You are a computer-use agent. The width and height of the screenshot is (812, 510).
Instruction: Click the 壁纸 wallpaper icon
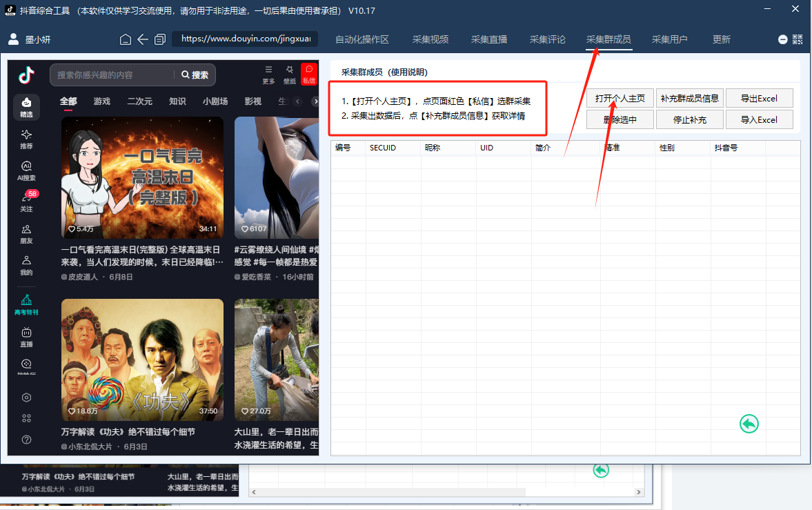[x=290, y=75]
